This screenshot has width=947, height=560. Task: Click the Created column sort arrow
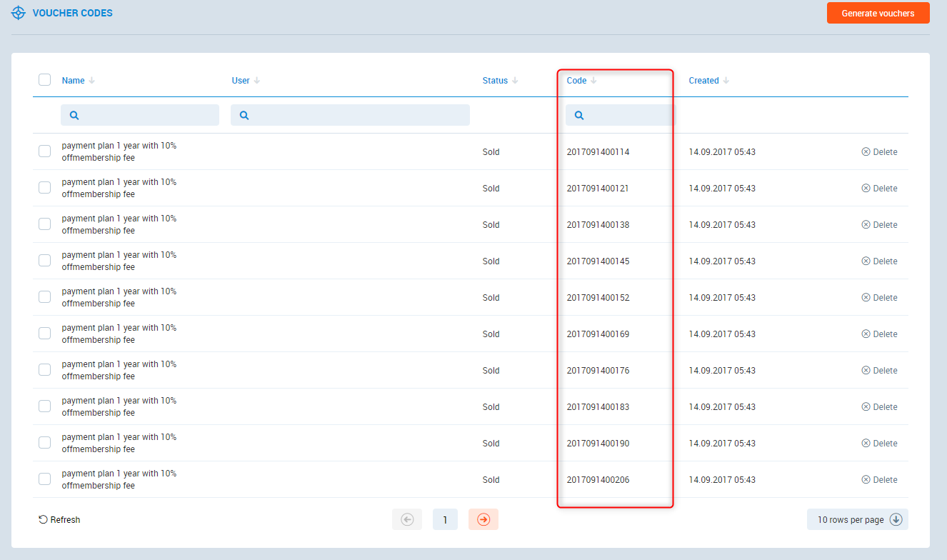(726, 81)
